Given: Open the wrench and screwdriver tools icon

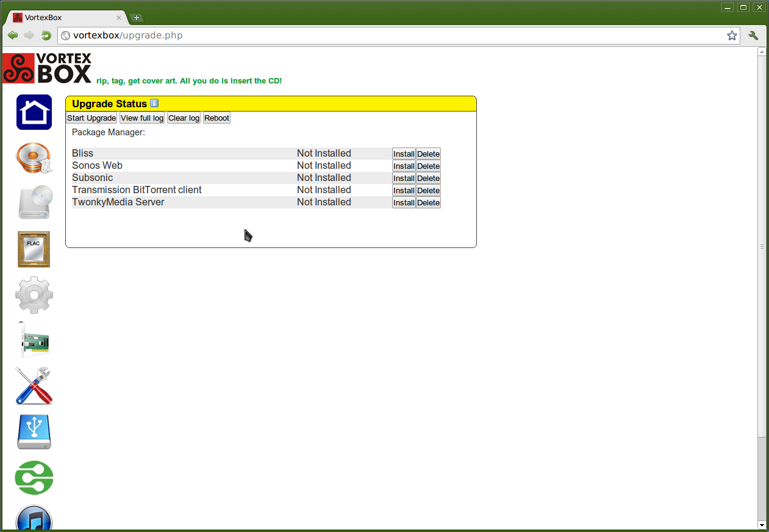Looking at the screenshot, I should [34, 386].
